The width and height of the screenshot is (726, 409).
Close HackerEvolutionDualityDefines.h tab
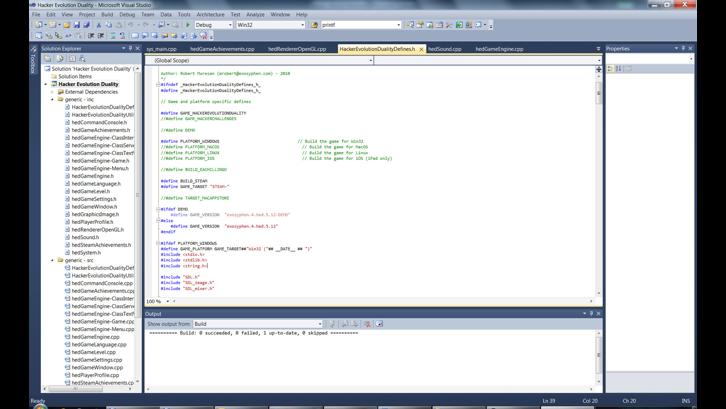[x=421, y=49]
